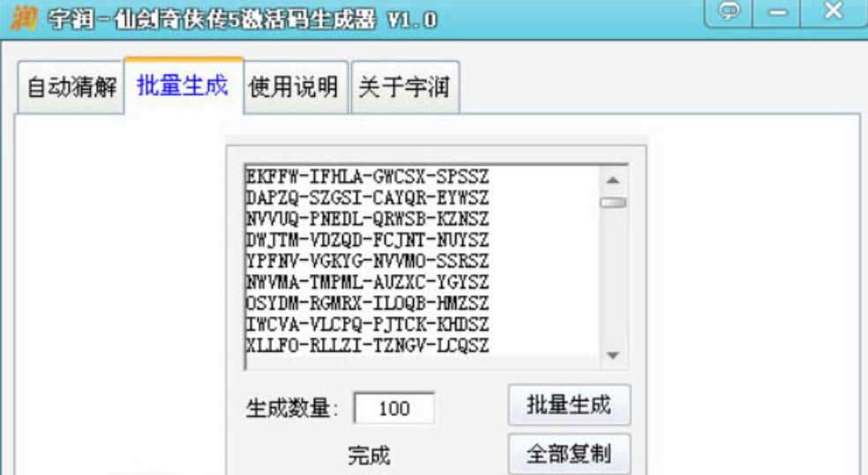Viewport: 868px width, 475px height.
Task: Select the 批量生成 tab
Action: click(x=183, y=85)
